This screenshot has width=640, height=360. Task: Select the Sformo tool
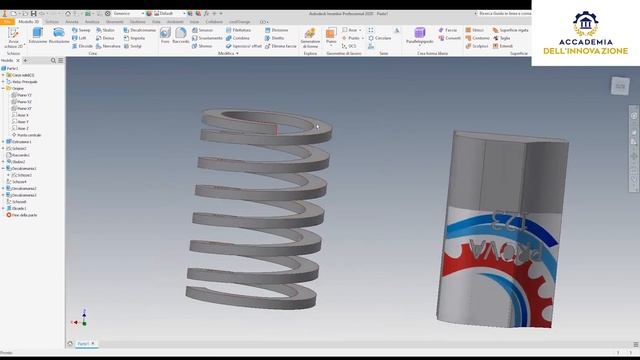[x=202, y=46]
